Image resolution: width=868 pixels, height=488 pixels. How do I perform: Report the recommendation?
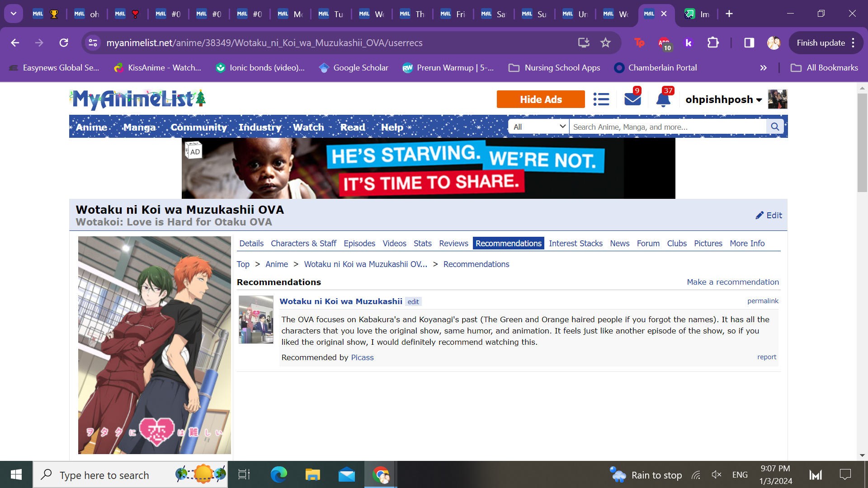(767, 357)
